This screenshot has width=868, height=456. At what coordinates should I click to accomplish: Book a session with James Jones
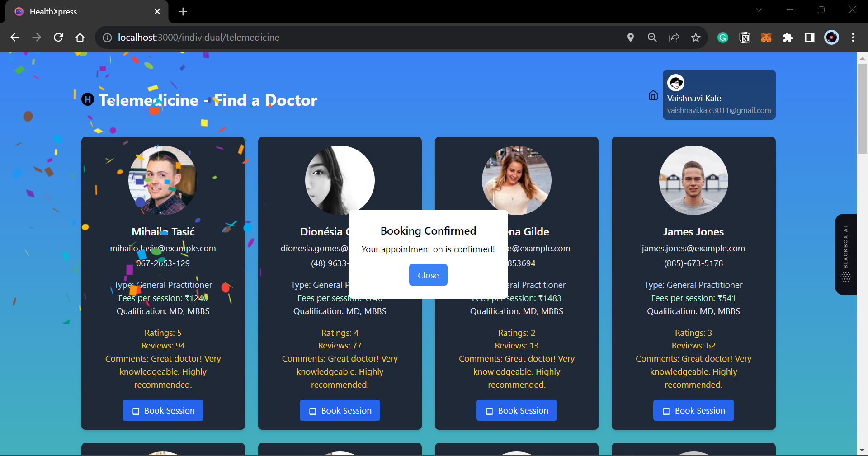coord(693,410)
